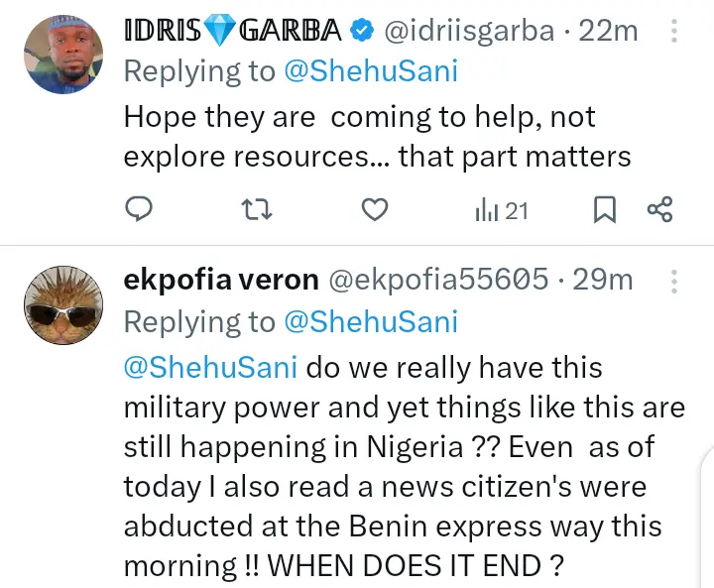This screenshot has width=714, height=588.
Task: Open more options on ekpofia veron's tweet
Action: (674, 280)
